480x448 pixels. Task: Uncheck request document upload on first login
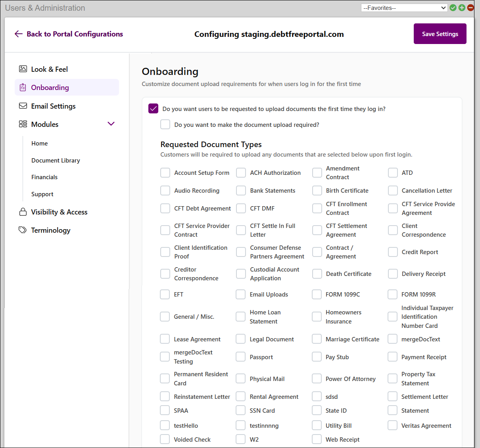tap(154, 109)
